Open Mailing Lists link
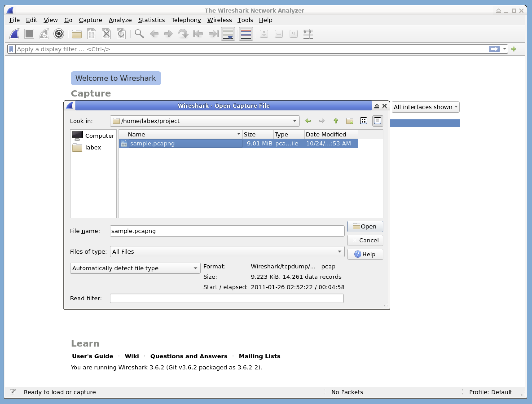The height and width of the screenshot is (404, 532). coord(259,356)
